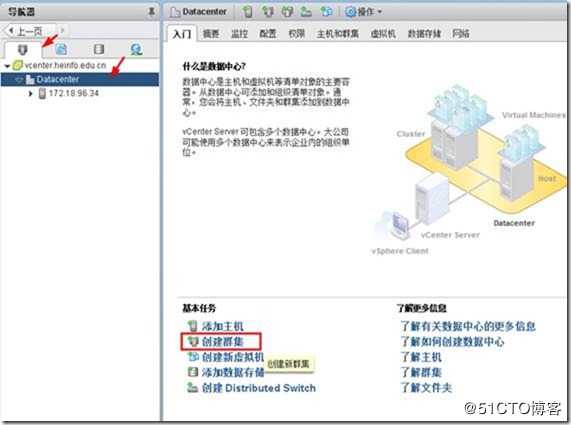Switch to the 配置 tab
This screenshot has height=425, width=571.
[x=268, y=34]
